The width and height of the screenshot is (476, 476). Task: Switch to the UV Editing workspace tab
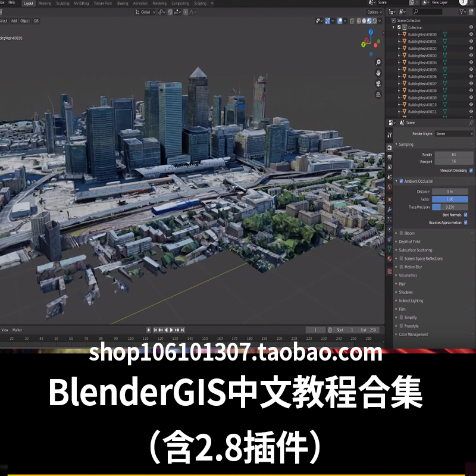[x=82, y=4]
